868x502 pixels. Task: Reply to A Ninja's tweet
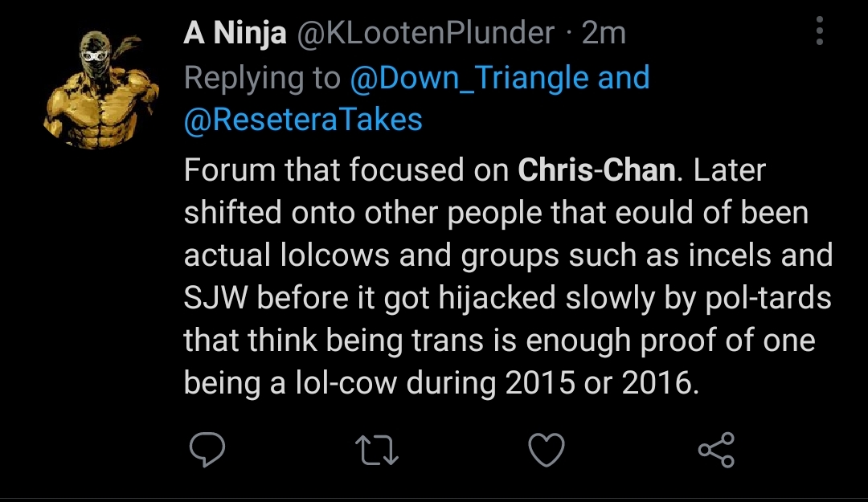pos(207,450)
